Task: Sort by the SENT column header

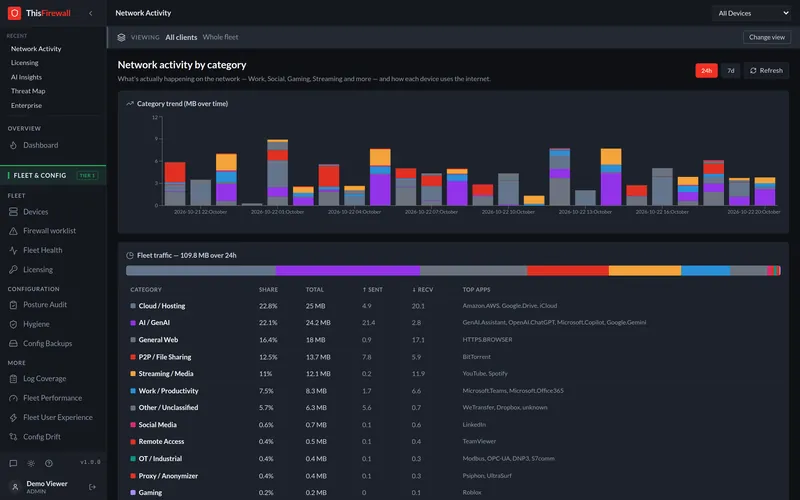Action: (x=372, y=289)
